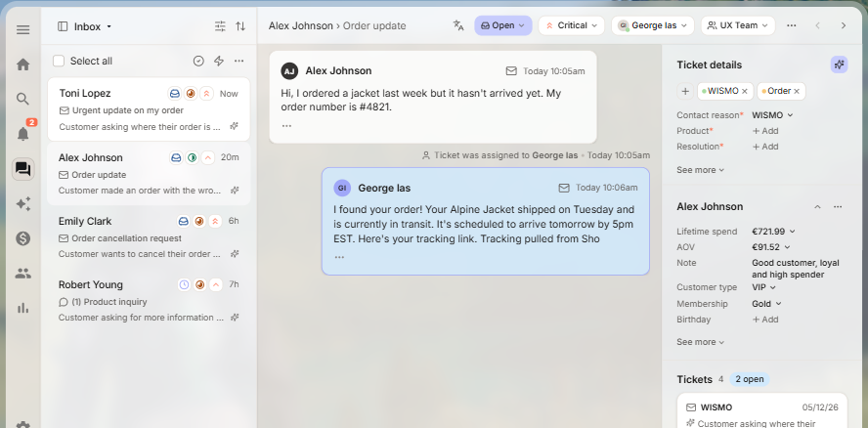Click the clock snooze icon on Robert Young ticket
Image resolution: width=868 pixels, height=428 pixels.
(184, 284)
